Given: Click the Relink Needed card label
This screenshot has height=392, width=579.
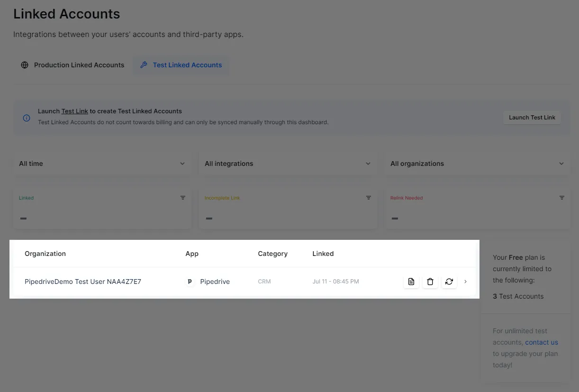Looking at the screenshot, I should (407, 198).
